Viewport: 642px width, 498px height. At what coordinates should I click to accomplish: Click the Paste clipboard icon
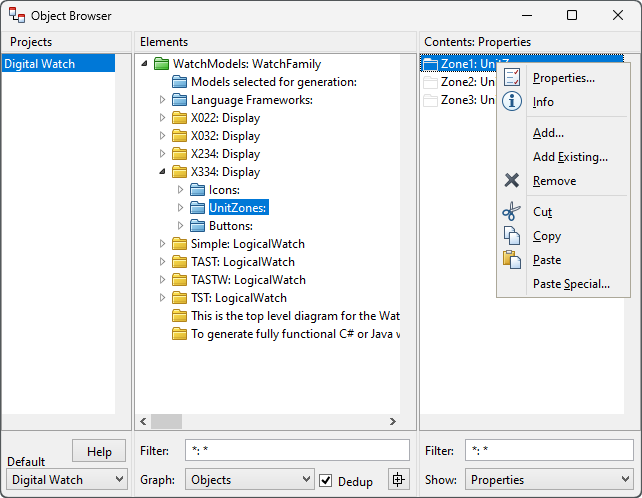[x=512, y=260]
